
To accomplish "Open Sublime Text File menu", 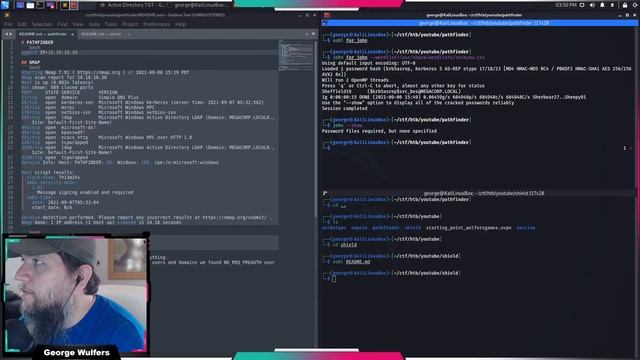I will [8, 24].
